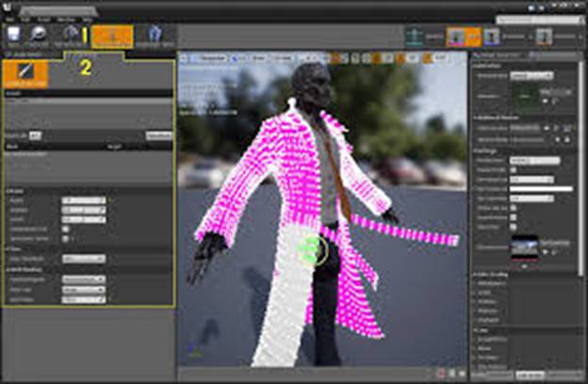
Task: Open the Show dropdown in viewport toolbar
Action: 259,58
